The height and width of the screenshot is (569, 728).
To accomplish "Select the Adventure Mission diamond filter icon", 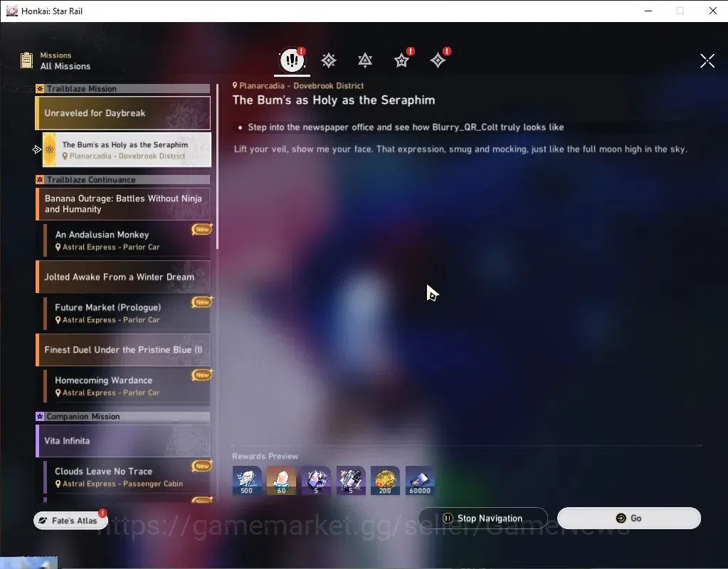I will coord(438,60).
